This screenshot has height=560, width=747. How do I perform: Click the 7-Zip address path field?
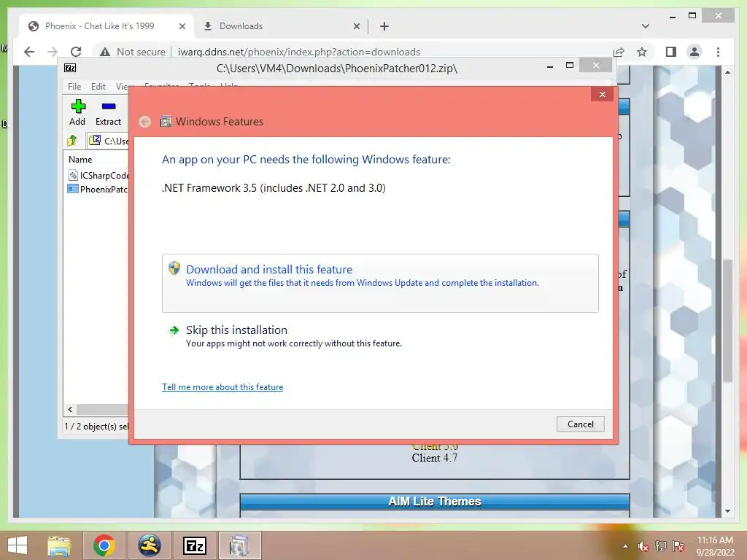pyautogui.click(x=108, y=141)
